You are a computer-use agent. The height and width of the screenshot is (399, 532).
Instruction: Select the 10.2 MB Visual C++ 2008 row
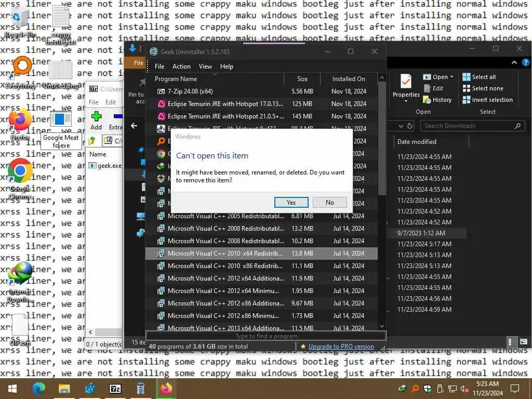(261, 241)
